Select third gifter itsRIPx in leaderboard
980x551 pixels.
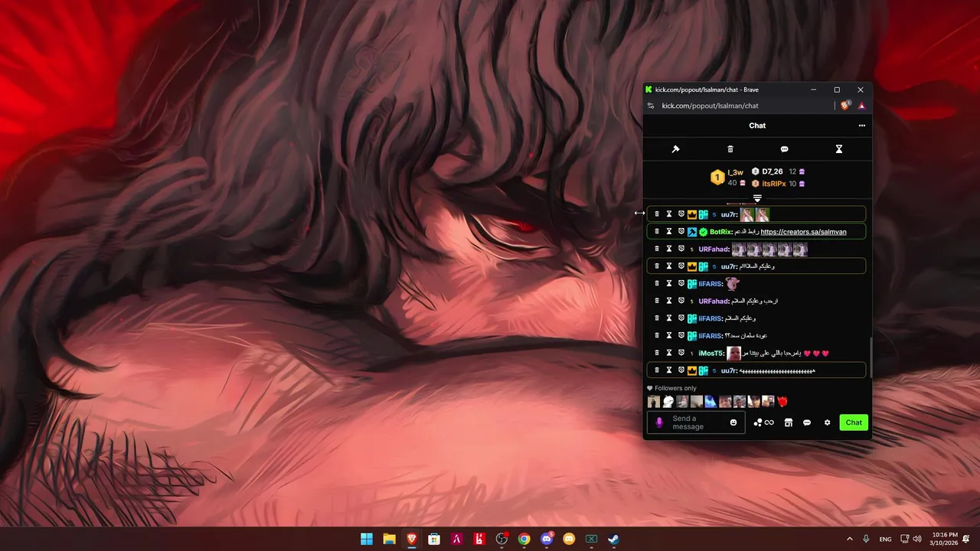click(773, 184)
